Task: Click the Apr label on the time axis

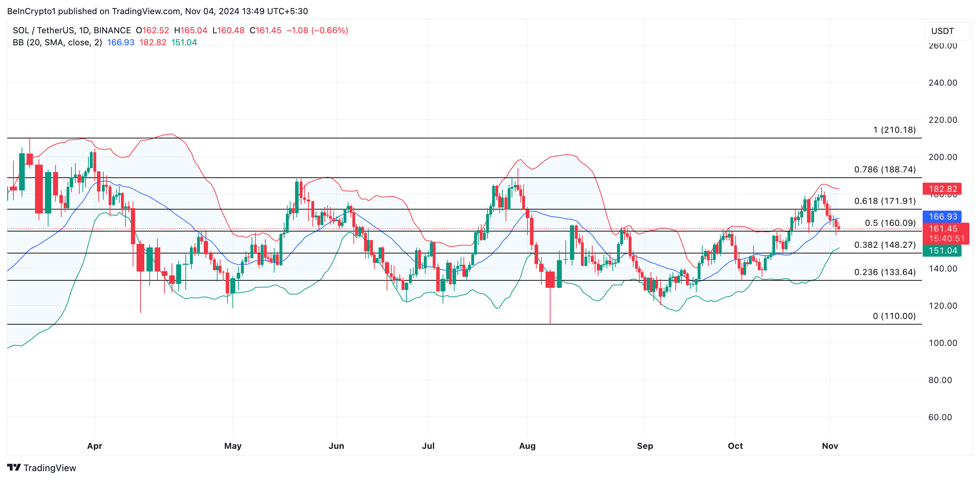Action: pos(94,446)
